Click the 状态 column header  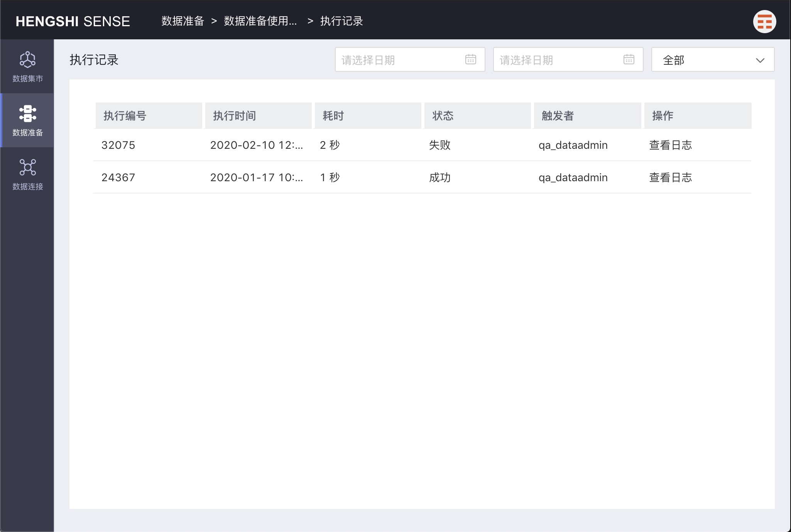[x=477, y=116]
